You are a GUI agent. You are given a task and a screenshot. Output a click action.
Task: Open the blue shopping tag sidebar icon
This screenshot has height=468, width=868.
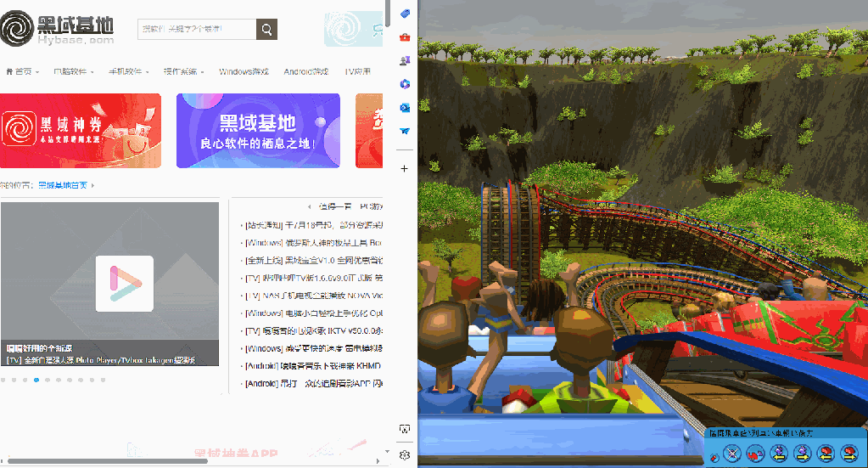pyautogui.click(x=405, y=14)
